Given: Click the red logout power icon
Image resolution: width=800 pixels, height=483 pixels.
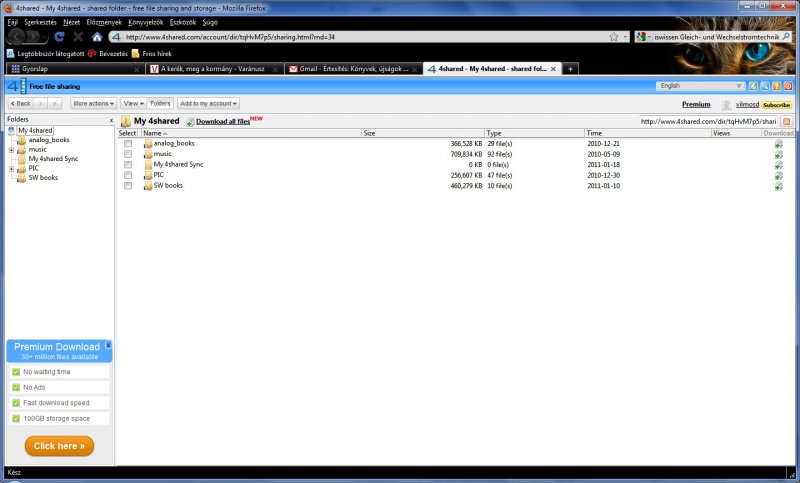Looking at the screenshot, I should (x=788, y=86).
